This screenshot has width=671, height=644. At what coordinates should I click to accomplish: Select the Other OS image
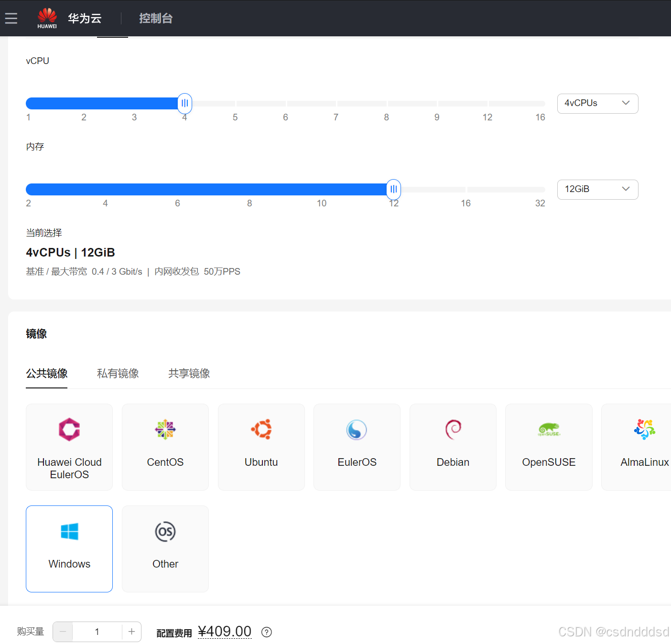click(x=165, y=549)
